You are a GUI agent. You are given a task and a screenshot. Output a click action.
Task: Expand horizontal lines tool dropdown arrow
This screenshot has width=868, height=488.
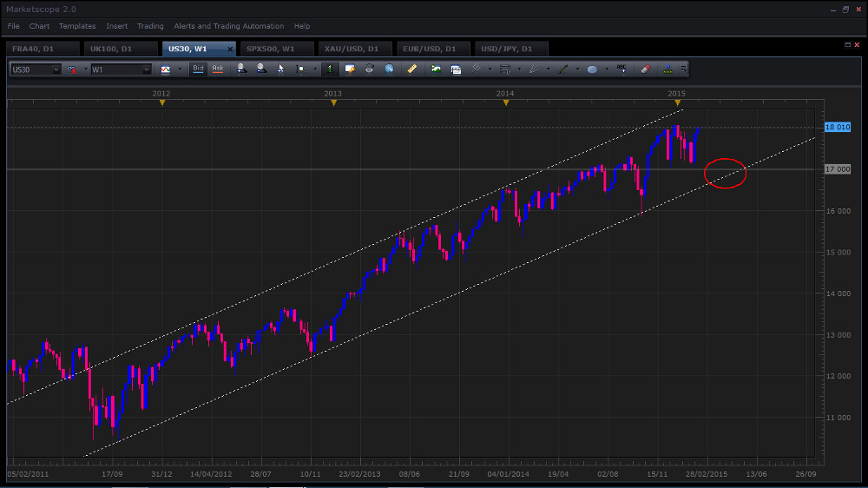(519, 69)
